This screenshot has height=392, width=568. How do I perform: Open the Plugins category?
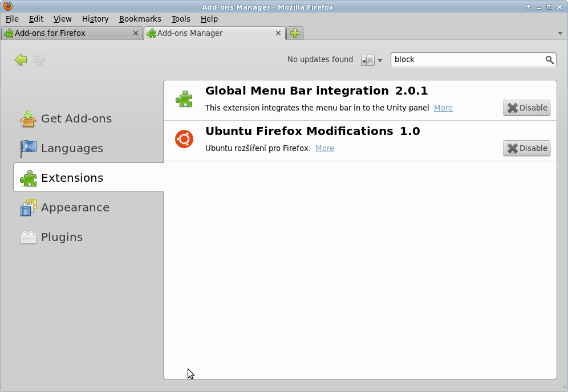88,237
